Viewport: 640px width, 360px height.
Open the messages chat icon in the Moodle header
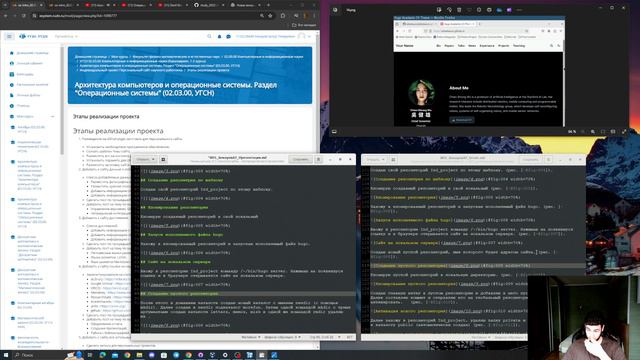pyautogui.click(x=229, y=36)
